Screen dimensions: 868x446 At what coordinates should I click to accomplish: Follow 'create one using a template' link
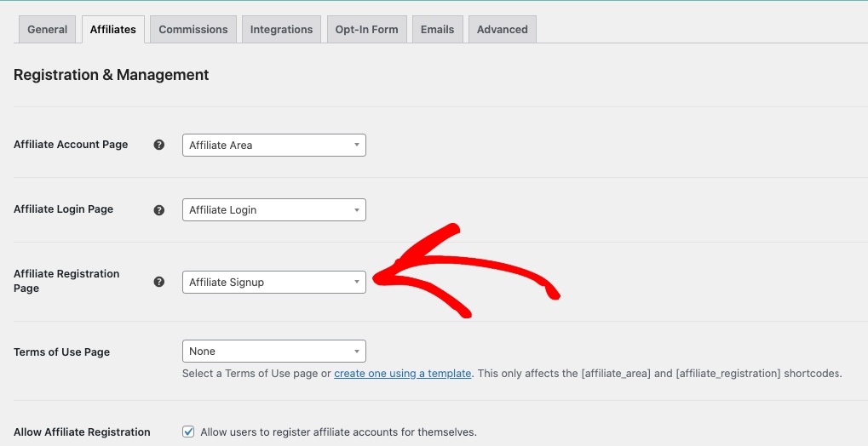tap(402, 373)
